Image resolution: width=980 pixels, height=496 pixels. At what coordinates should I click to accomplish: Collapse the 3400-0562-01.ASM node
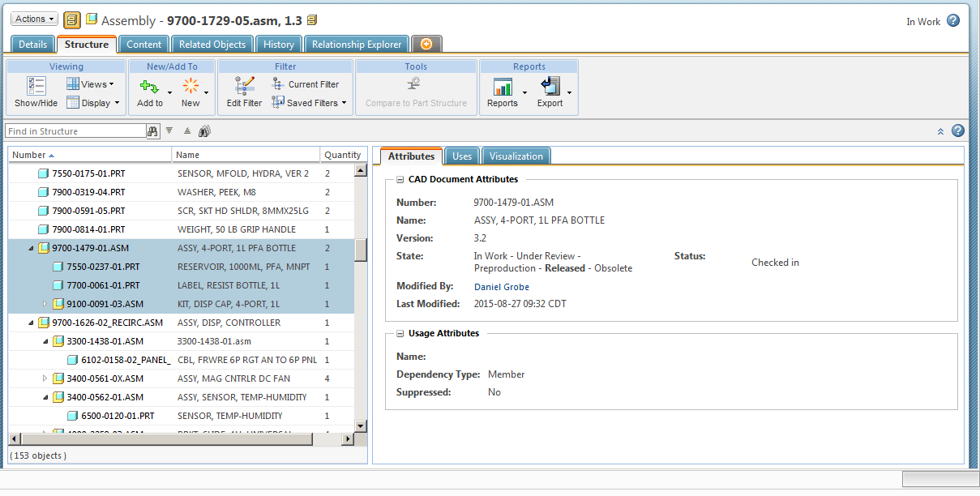click(x=45, y=397)
